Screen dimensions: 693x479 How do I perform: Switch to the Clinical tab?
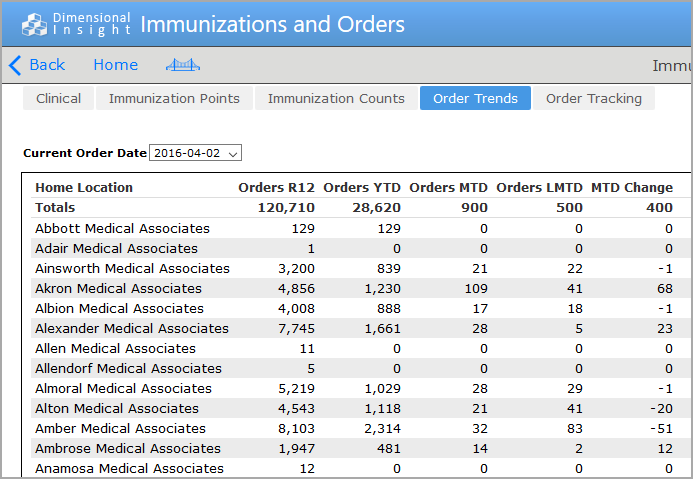(58, 98)
